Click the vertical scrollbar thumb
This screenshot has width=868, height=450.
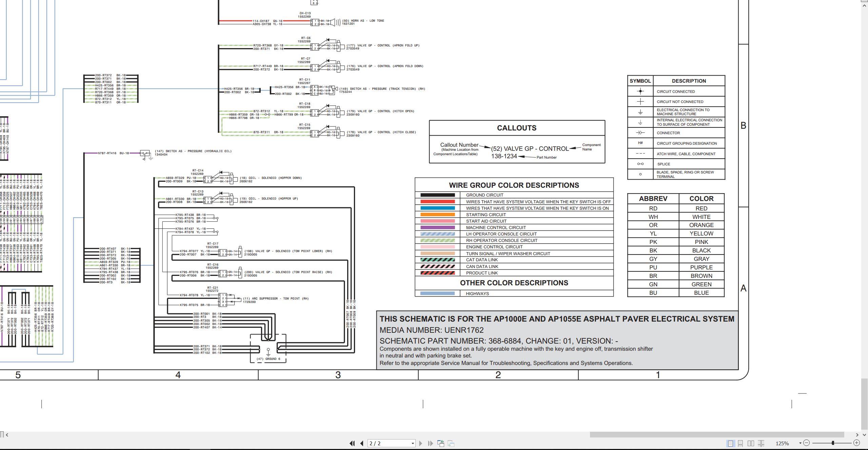(x=865, y=403)
